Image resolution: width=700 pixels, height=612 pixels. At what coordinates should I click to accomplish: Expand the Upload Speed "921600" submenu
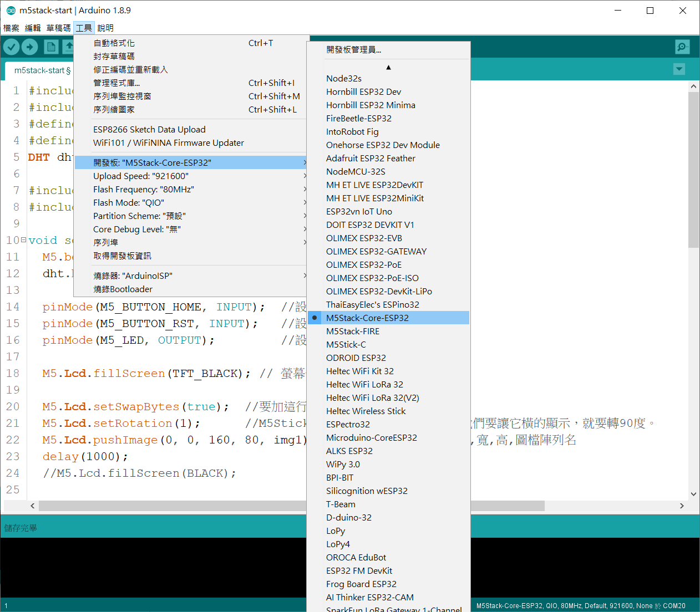tap(191, 176)
